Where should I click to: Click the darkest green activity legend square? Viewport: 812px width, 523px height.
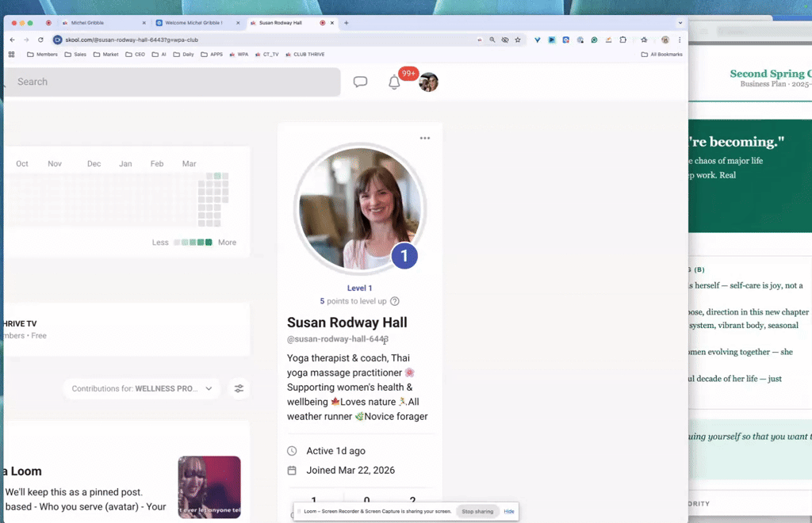pos(209,242)
